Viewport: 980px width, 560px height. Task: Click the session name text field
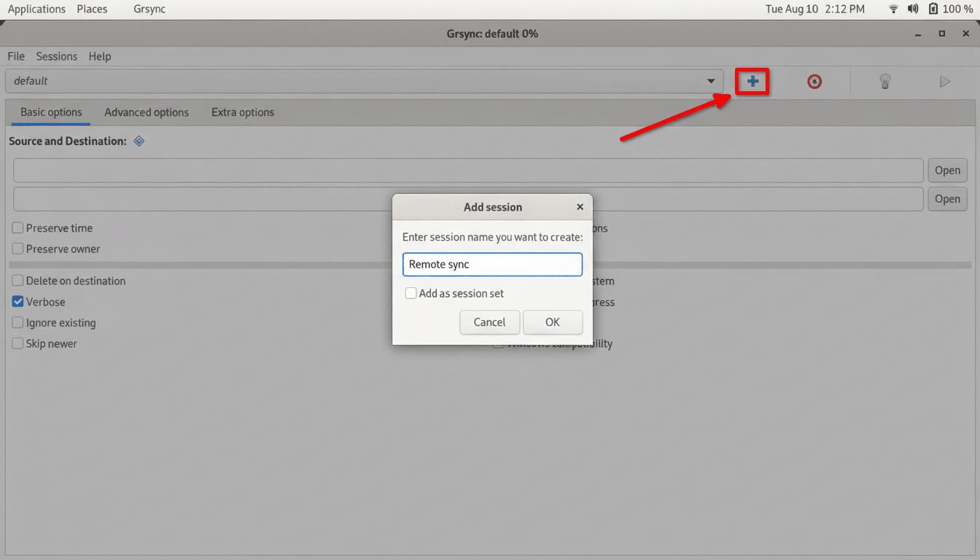492,264
